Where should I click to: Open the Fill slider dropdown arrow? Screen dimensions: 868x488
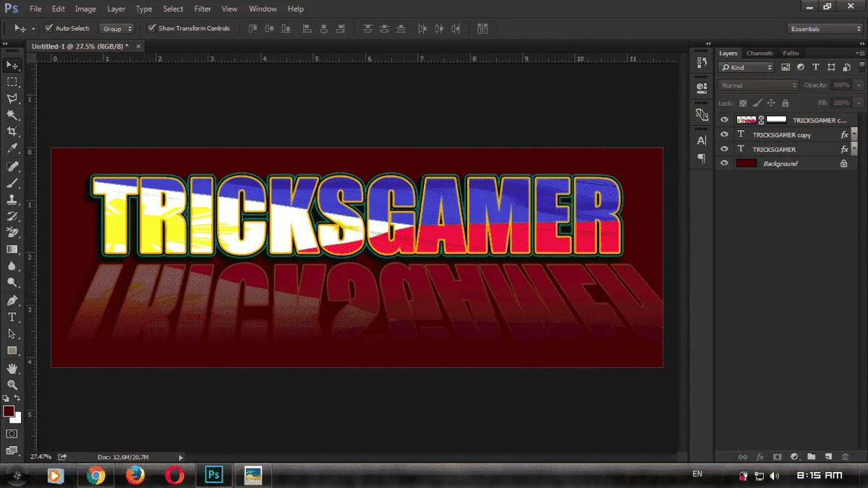pyautogui.click(x=859, y=103)
